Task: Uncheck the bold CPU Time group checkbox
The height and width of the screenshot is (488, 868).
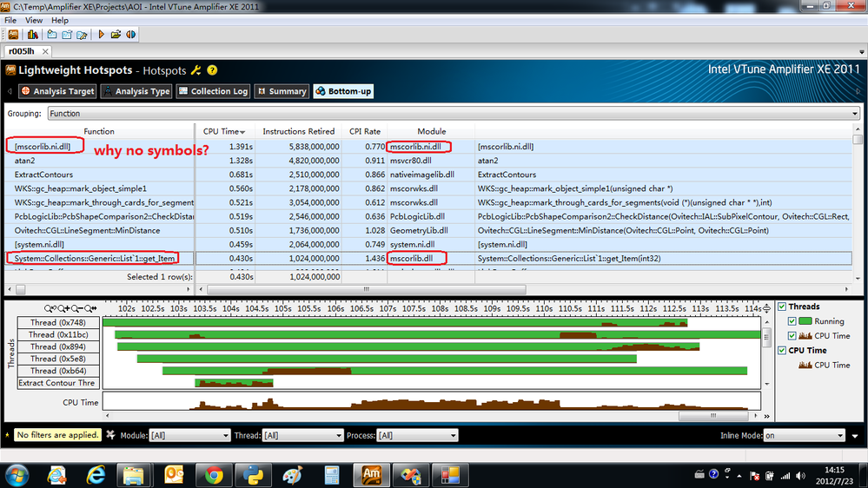Action: (x=782, y=350)
